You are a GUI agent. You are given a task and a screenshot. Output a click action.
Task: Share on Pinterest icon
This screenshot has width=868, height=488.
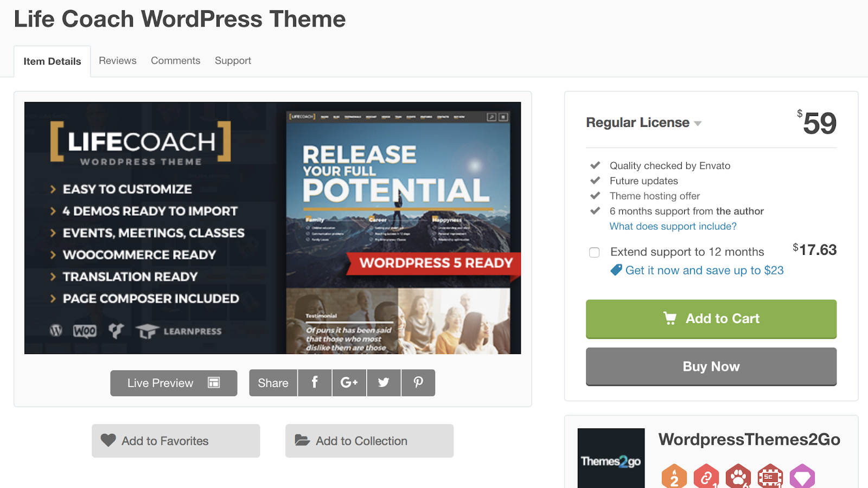tap(418, 383)
